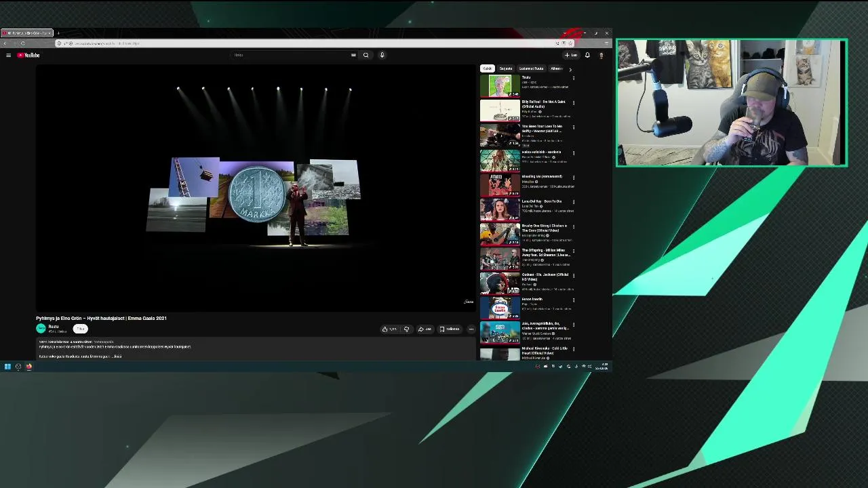Open the second taskbar app icon
This screenshot has height=488, width=868.
click(x=18, y=367)
